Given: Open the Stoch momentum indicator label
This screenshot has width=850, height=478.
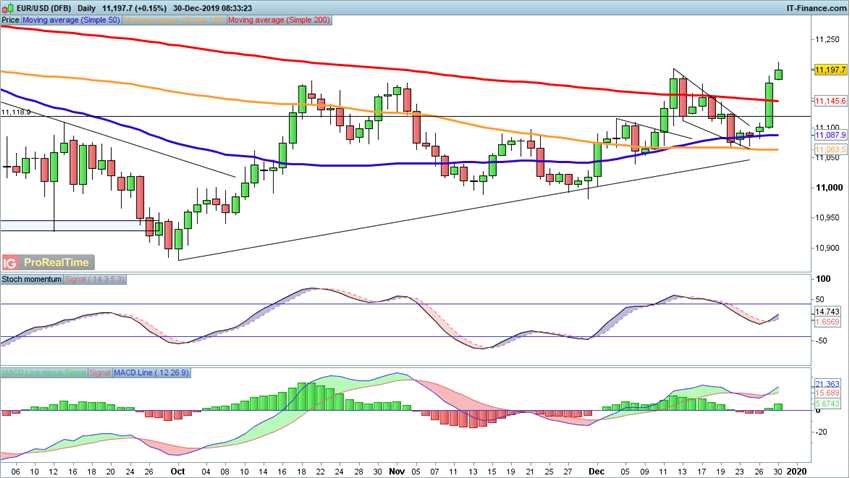Looking at the screenshot, I should [x=31, y=279].
